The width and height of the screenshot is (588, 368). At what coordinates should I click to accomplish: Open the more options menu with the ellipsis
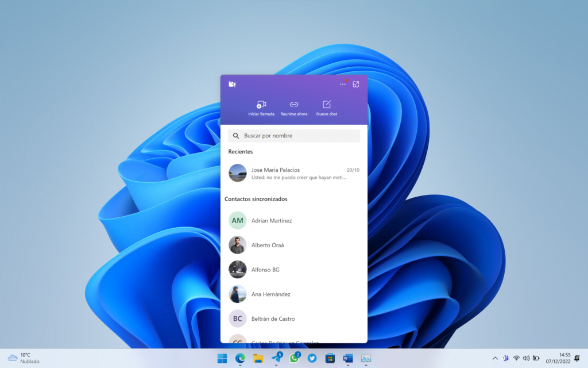point(342,84)
